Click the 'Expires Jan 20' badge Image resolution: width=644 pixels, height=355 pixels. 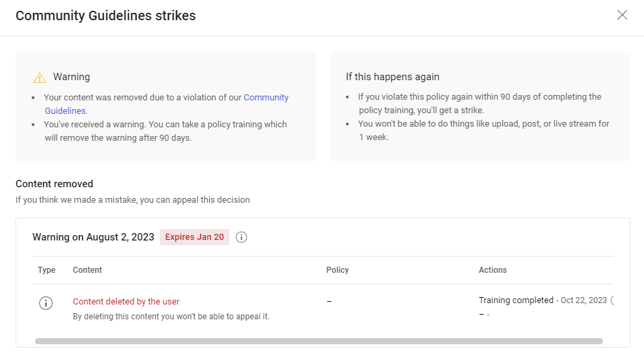pos(194,237)
